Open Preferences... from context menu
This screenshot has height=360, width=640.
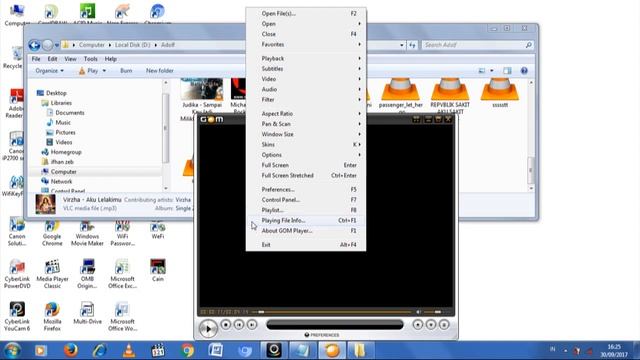coord(306,189)
